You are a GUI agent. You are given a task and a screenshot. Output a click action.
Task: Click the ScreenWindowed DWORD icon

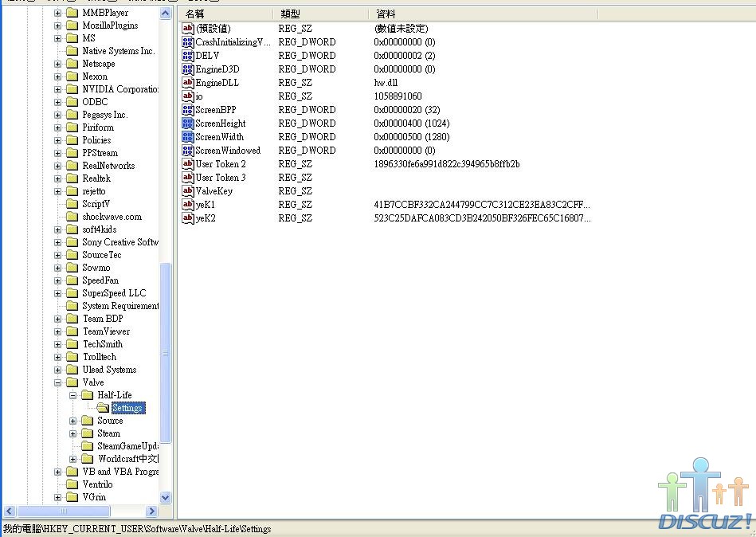(188, 151)
